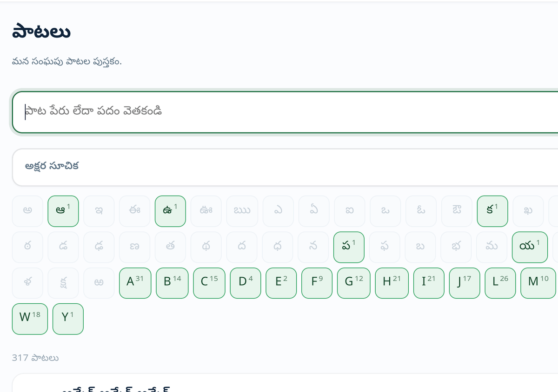Click the song search input field
Image resolution: width=558 pixels, height=392 pixels.
285,112
